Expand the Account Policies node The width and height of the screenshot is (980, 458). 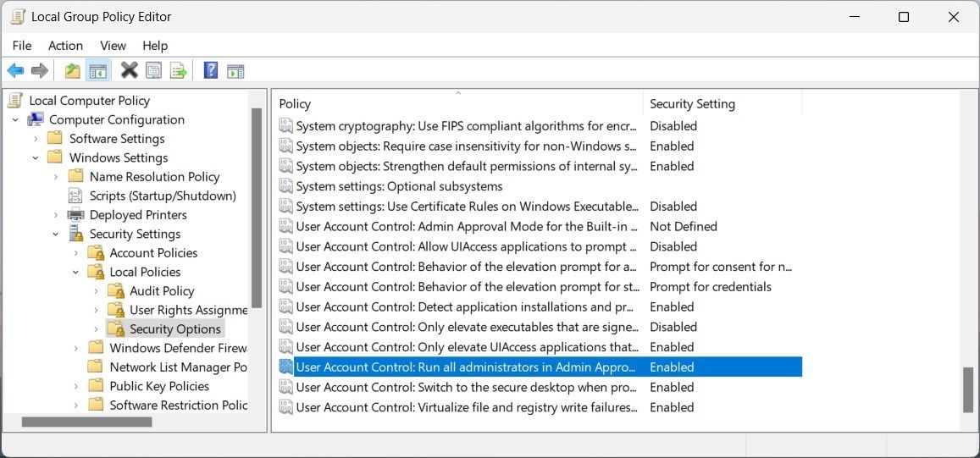pos(75,253)
